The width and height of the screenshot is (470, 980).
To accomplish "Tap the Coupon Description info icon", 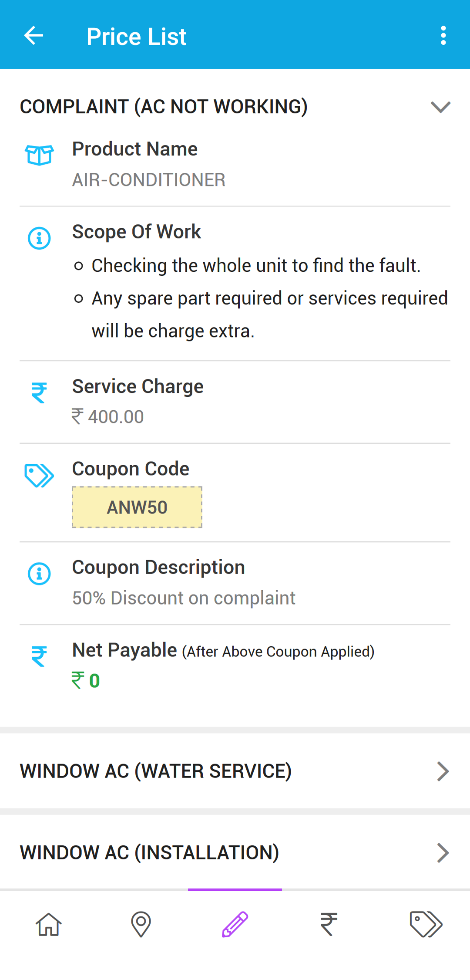I will 39,574.
